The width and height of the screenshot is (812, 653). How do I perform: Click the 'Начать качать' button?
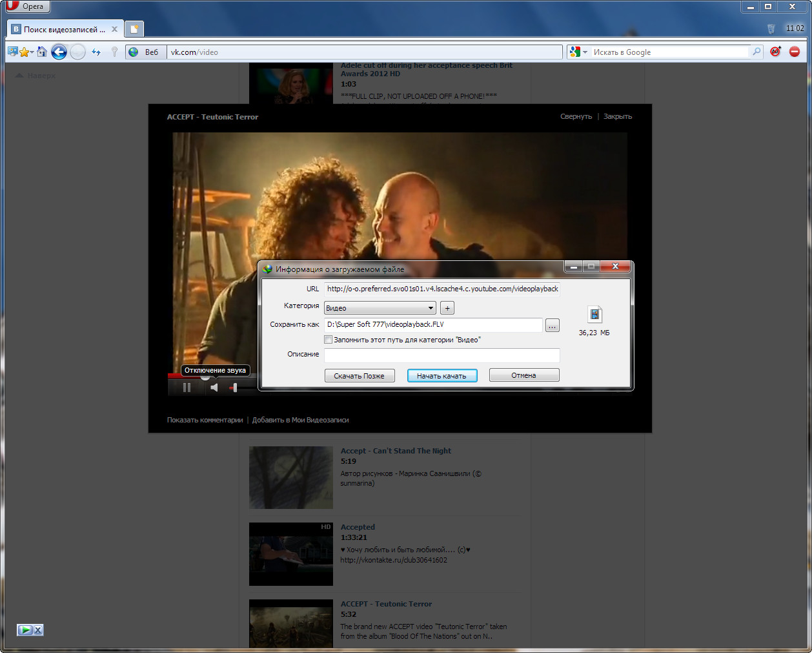click(442, 376)
